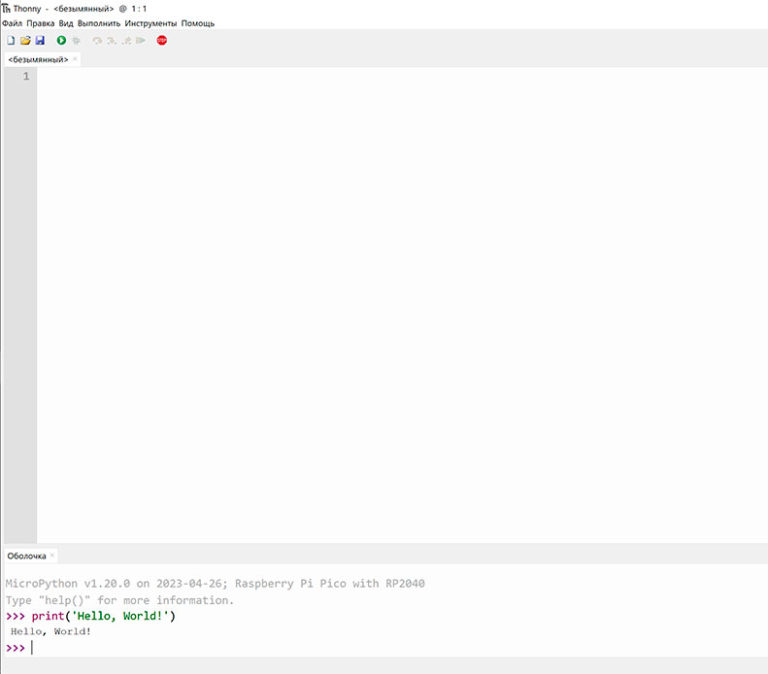Open the Помощь menu
This screenshot has width=768, height=674.
tap(198, 23)
